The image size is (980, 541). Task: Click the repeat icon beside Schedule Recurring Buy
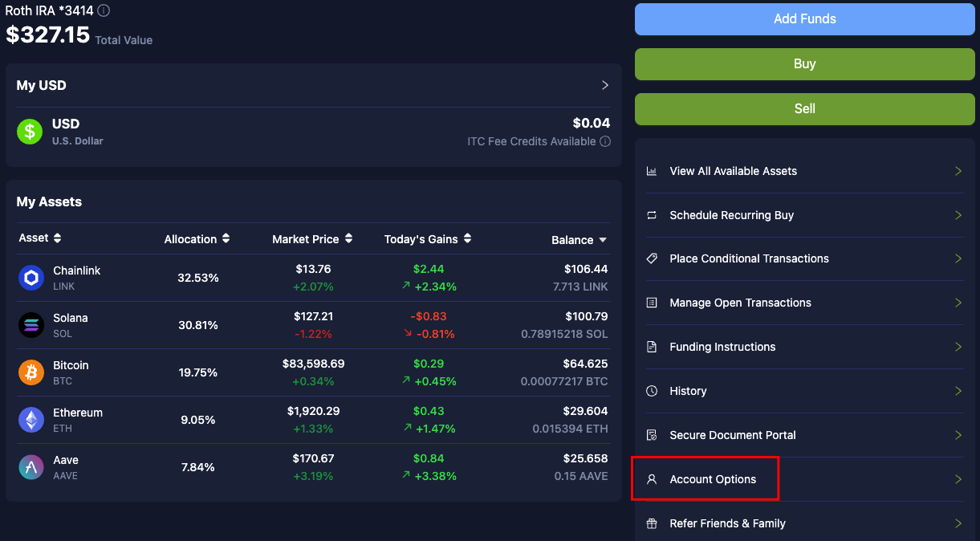click(653, 215)
